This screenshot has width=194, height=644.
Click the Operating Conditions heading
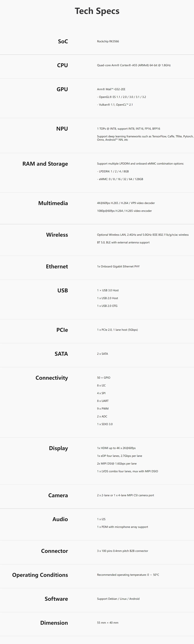tap(40, 575)
